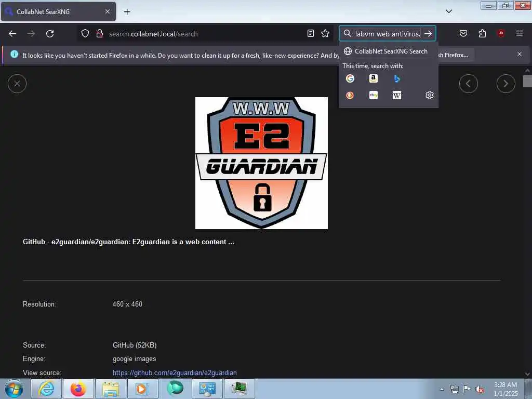Search this time with Amazon
The width and height of the screenshot is (532, 399).
(x=374, y=78)
